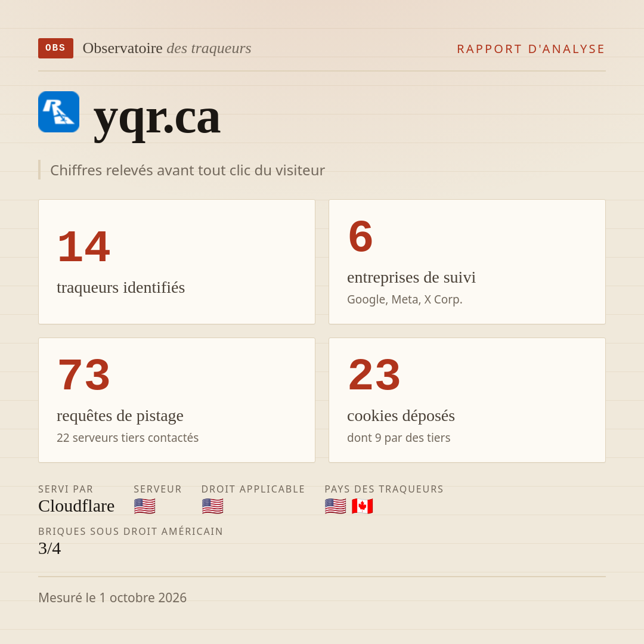
Task: Click the blue yqr.ca site favicon
Action: pos(58,112)
